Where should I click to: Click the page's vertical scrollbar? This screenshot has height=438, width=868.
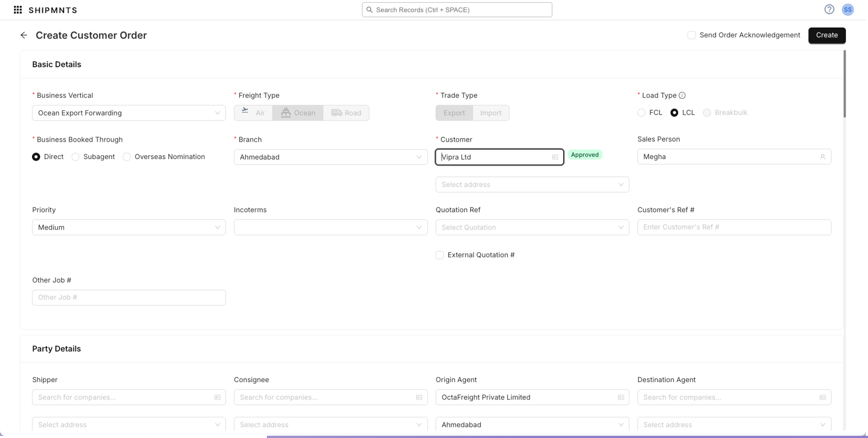coord(844,84)
